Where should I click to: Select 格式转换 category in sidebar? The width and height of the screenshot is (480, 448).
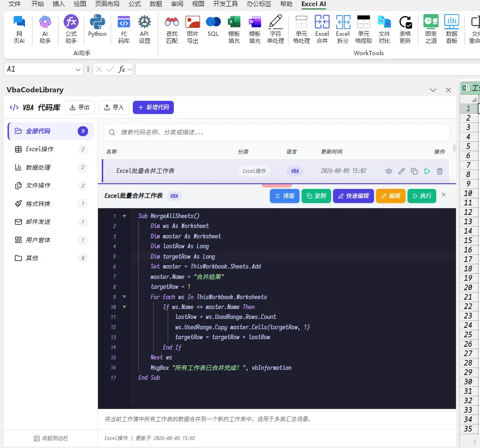[50, 204]
